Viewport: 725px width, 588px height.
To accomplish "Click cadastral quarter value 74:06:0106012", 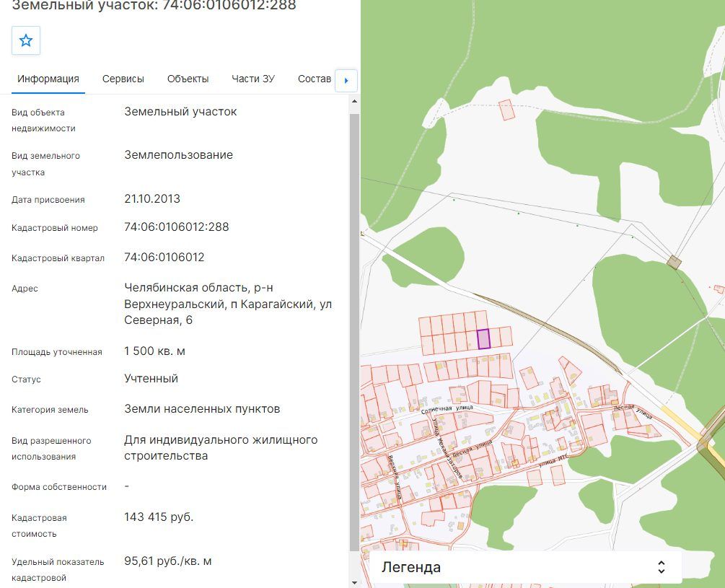I will coord(164,258).
